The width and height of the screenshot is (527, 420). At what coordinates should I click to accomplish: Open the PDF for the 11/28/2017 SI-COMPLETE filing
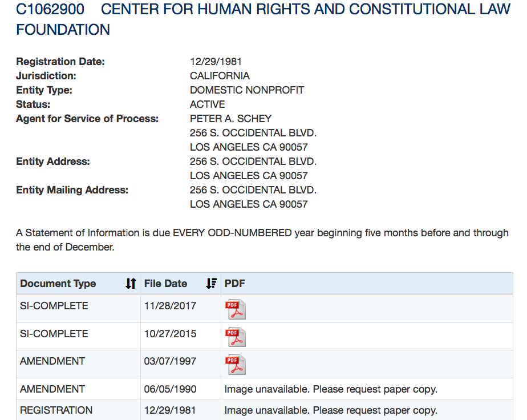pyautogui.click(x=235, y=309)
